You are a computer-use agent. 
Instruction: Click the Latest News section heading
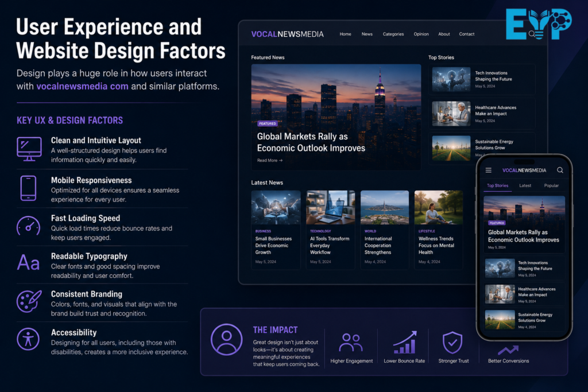coord(267,183)
